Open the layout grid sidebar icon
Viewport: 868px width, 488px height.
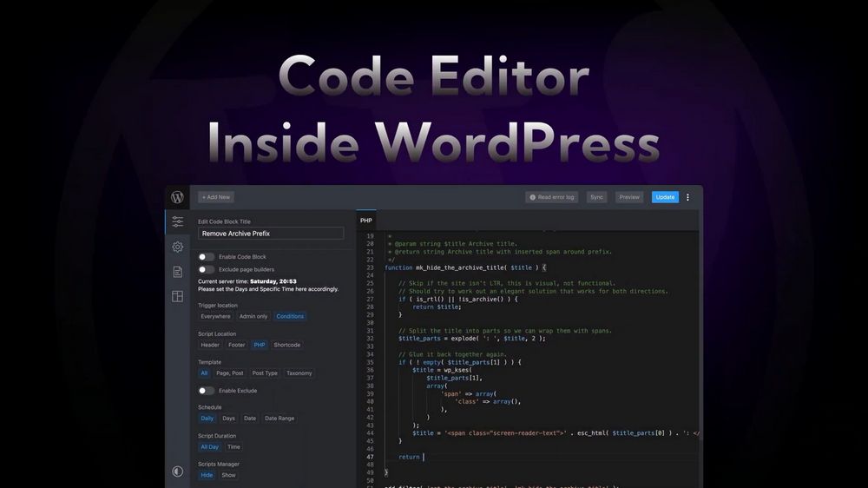click(x=177, y=296)
